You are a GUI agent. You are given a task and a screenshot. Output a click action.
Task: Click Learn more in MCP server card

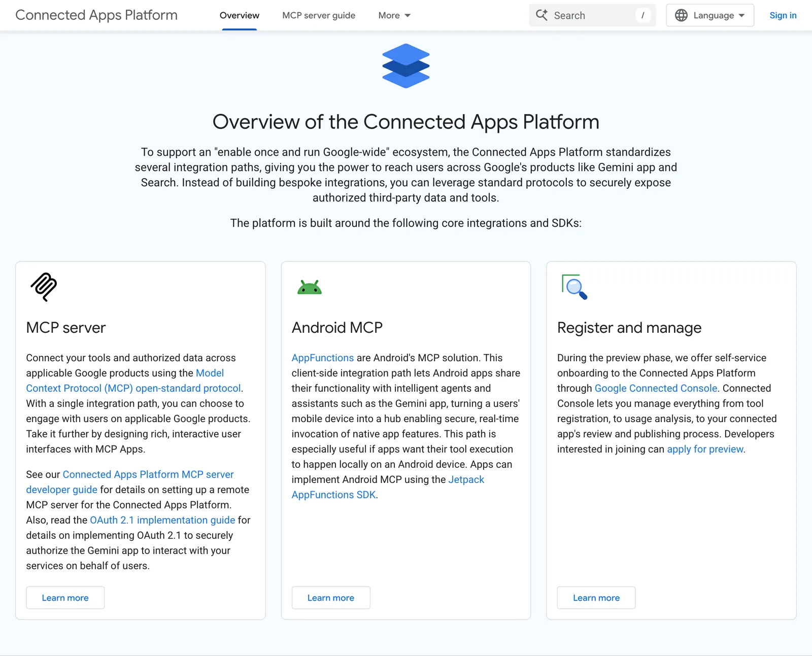click(x=65, y=598)
